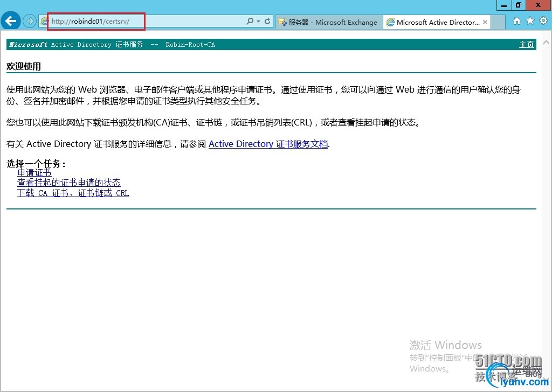Click the address bar search magnifier icon

tap(250, 21)
